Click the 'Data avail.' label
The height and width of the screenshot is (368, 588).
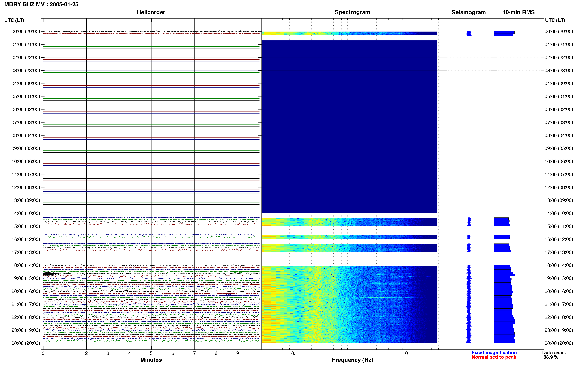(554, 353)
